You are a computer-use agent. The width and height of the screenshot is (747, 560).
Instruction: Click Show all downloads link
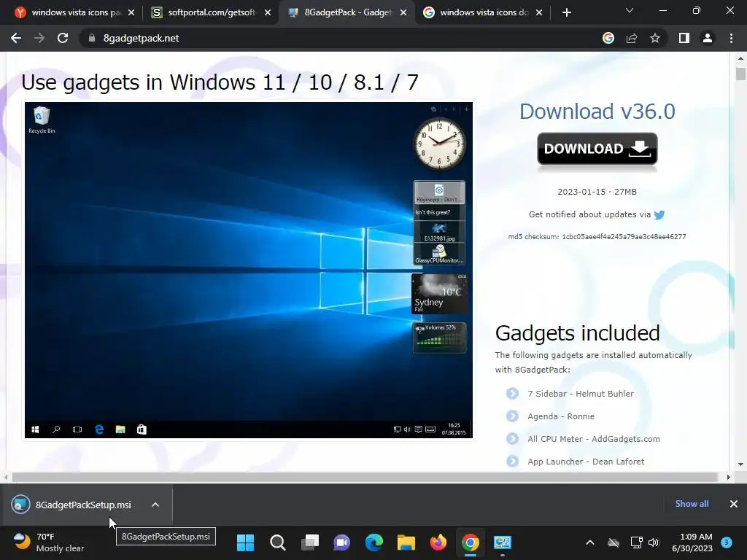[x=692, y=504]
